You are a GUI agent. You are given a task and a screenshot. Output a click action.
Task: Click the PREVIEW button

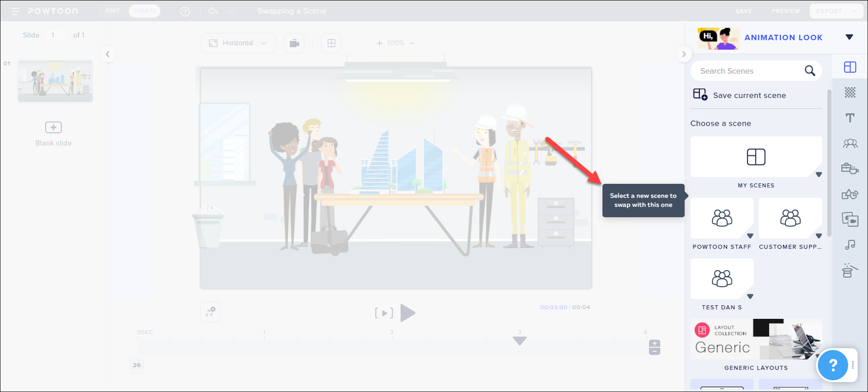click(x=785, y=11)
